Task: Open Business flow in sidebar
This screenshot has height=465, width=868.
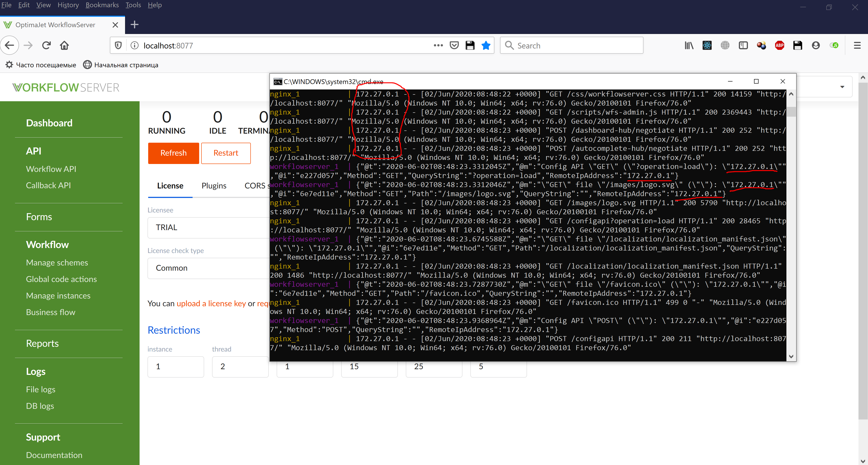Action: point(51,312)
